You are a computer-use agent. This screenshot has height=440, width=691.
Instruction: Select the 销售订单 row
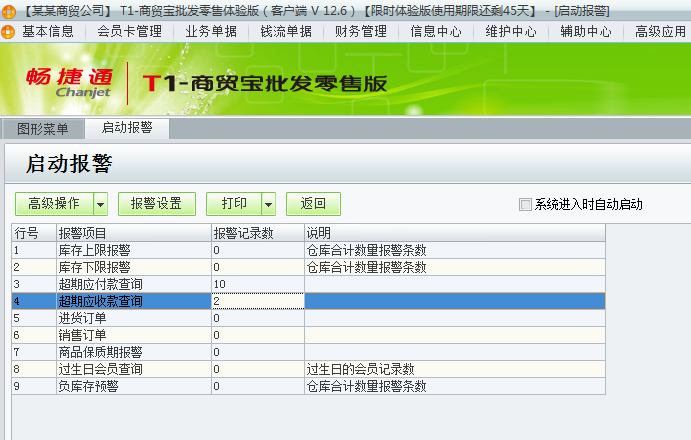[308, 335]
